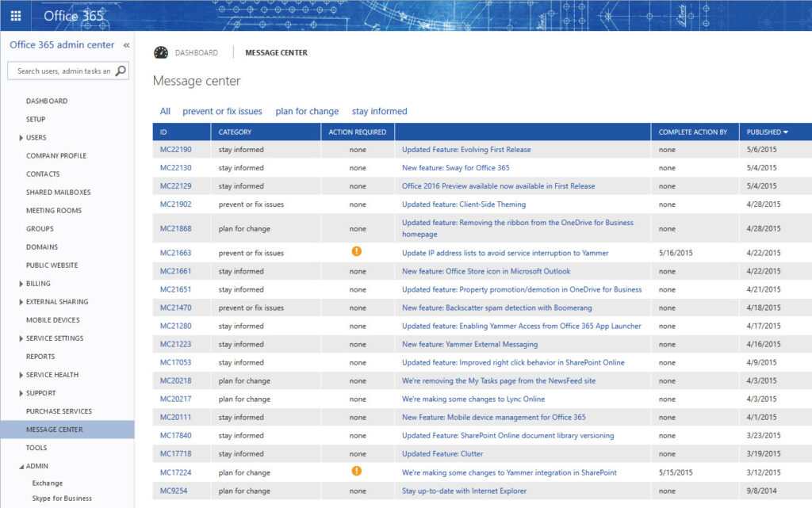Filter by prevent or fix issues
812x508 pixels.
222,111
